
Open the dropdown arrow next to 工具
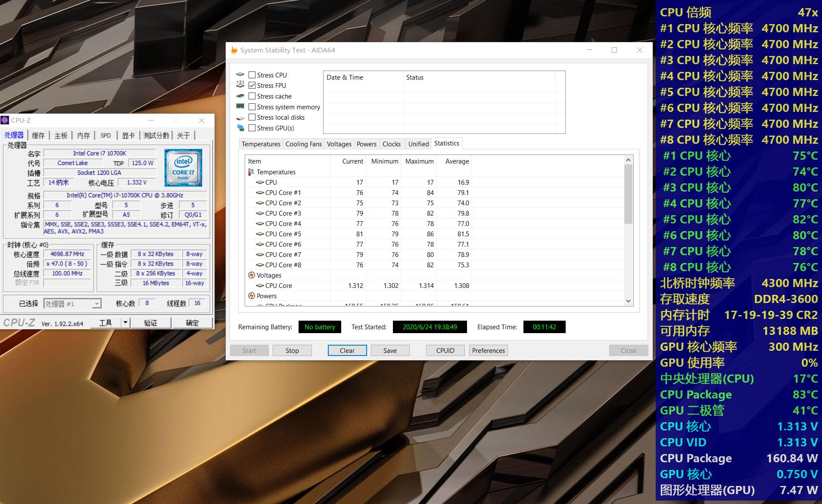click(x=125, y=322)
